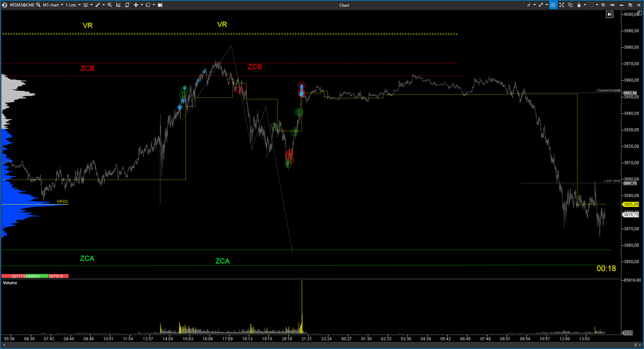Toggle the side panel icon
The width and height of the screenshot is (644, 349).
coord(160,5)
